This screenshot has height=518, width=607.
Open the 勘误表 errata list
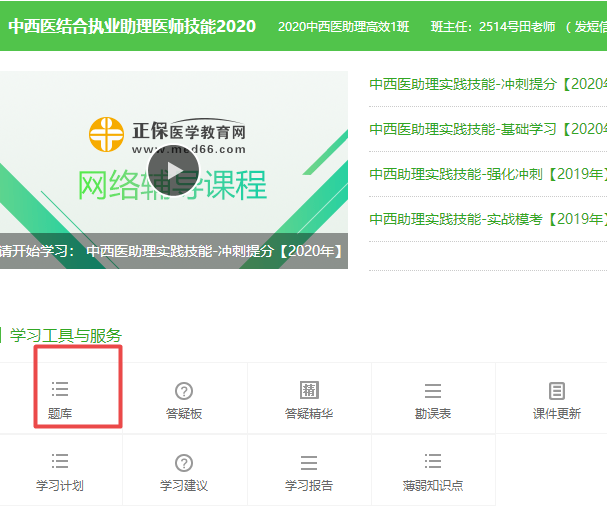tap(433, 399)
